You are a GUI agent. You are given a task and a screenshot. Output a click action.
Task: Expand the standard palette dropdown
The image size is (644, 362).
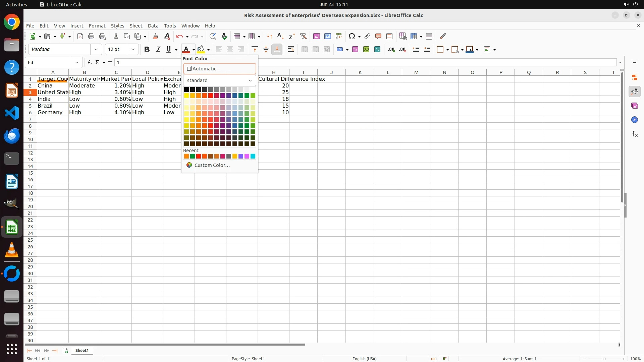(x=250, y=80)
